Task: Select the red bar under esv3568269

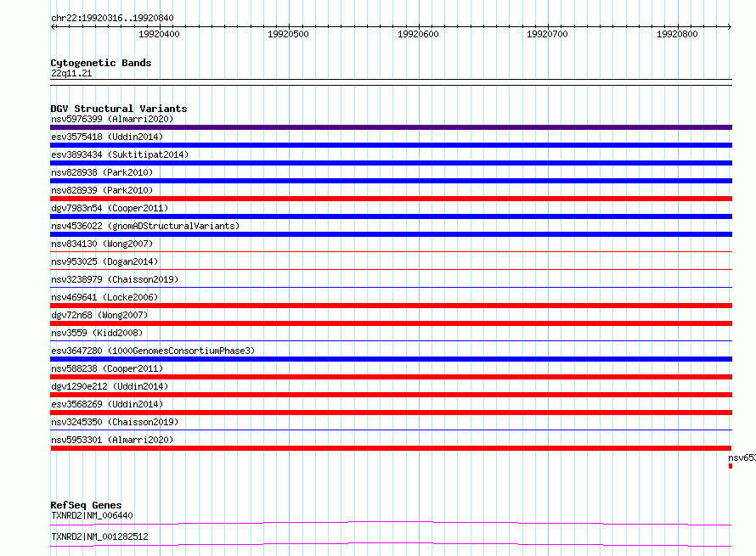Action: pyautogui.click(x=391, y=413)
